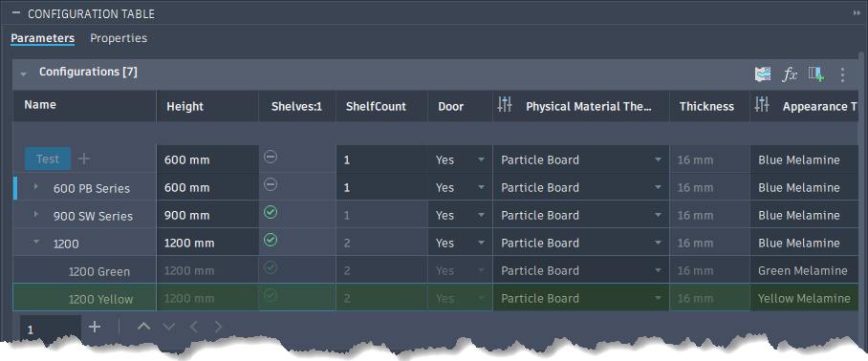Edit ShelfCount field in Test row

381,159
